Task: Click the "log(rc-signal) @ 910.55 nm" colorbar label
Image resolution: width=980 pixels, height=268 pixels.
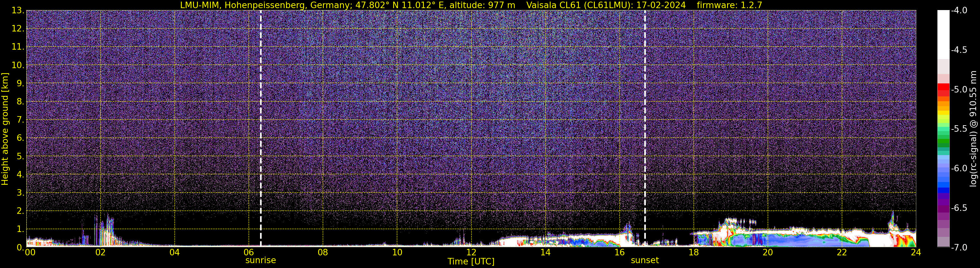Action: point(973,129)
